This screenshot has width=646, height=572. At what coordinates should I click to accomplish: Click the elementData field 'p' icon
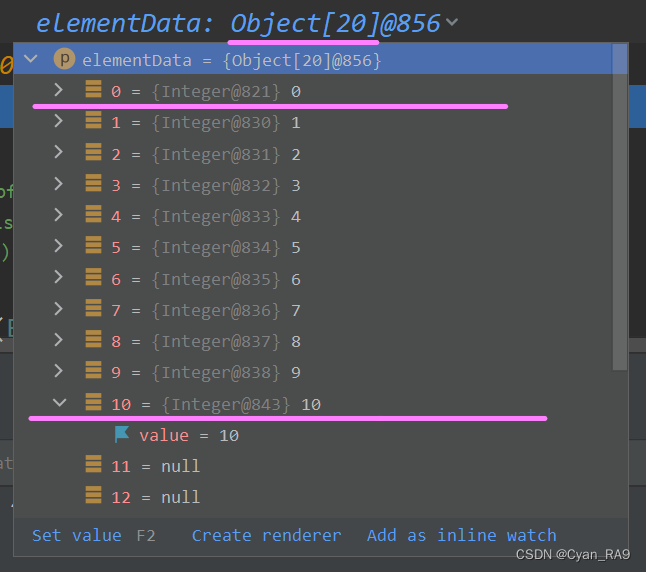(x=64, y=59)
